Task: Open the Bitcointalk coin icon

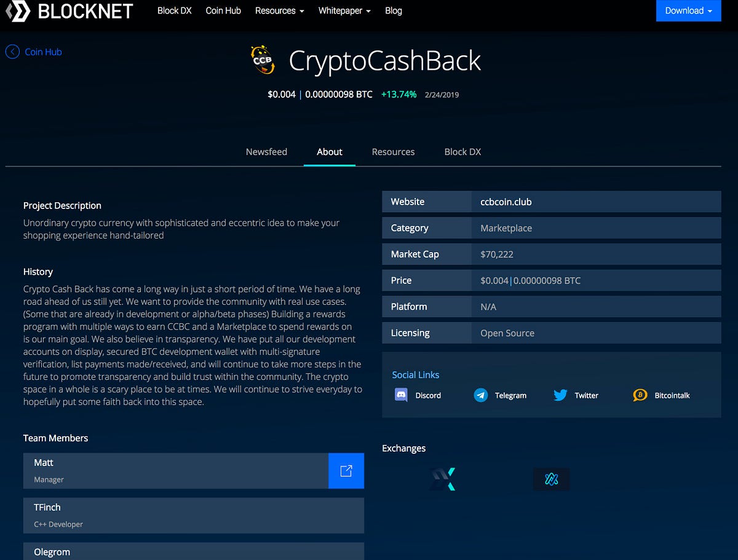Action: click(640, 395)
